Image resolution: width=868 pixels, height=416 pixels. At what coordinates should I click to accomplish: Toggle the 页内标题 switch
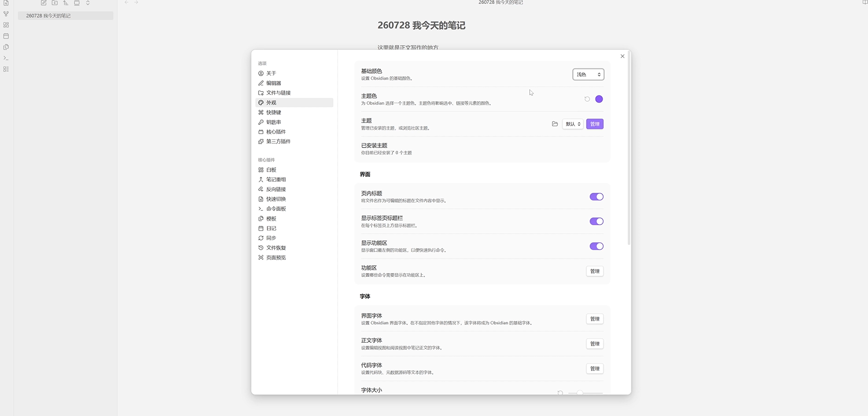[596, 197]
